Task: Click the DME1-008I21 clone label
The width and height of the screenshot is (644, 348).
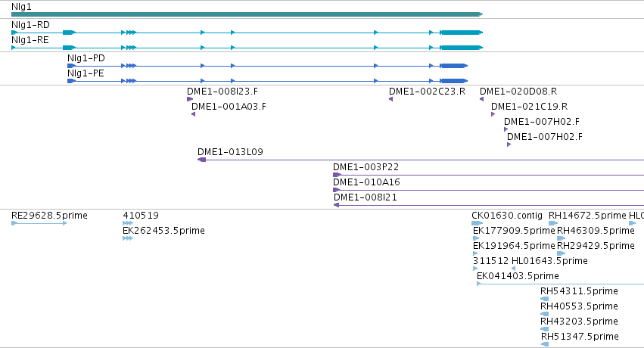Action: pyautogui.click(x=366, y=197)
